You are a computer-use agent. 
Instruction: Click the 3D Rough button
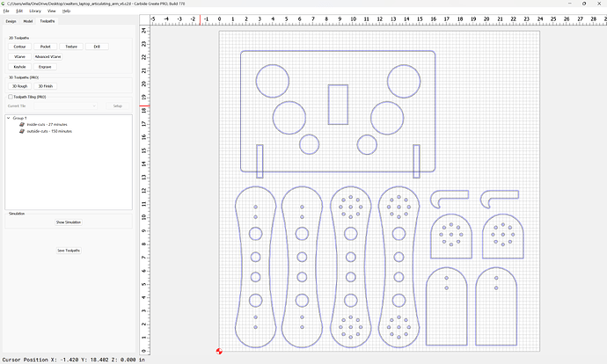tap(20, 86)
